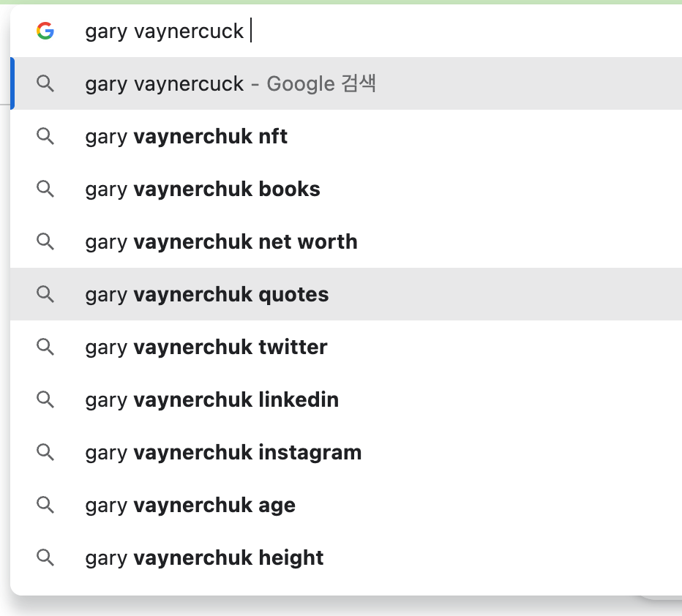Click magnifier icon beside 'vaynerchuk twitter'

point(45,347)
